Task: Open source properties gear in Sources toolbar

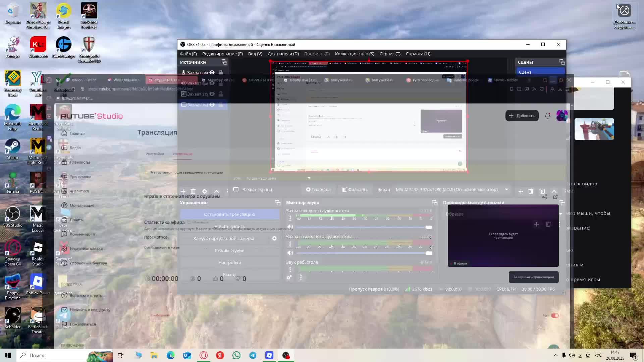Action: [x=205, y=191]
